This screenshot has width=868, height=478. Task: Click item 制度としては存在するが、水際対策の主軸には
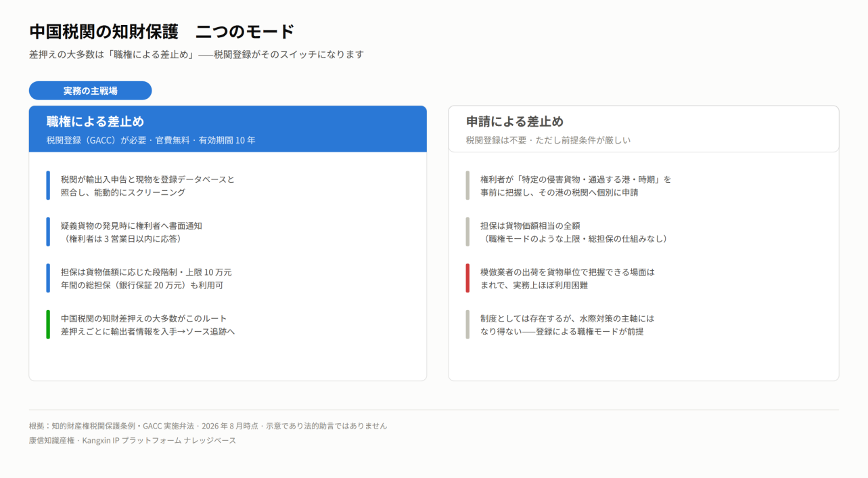[568, 318]
